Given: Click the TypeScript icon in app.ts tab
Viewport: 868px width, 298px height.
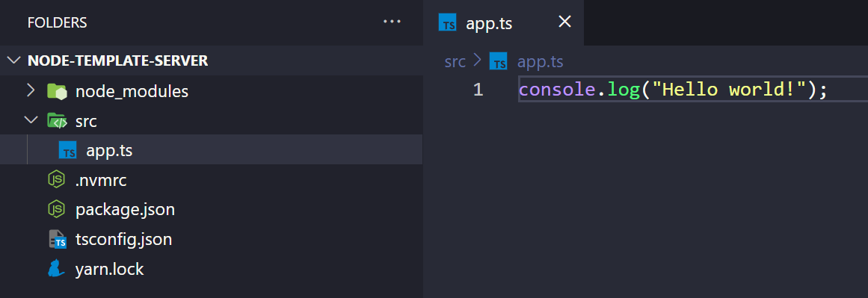Looking at the screenshot, I should click(x=447, y=22).
